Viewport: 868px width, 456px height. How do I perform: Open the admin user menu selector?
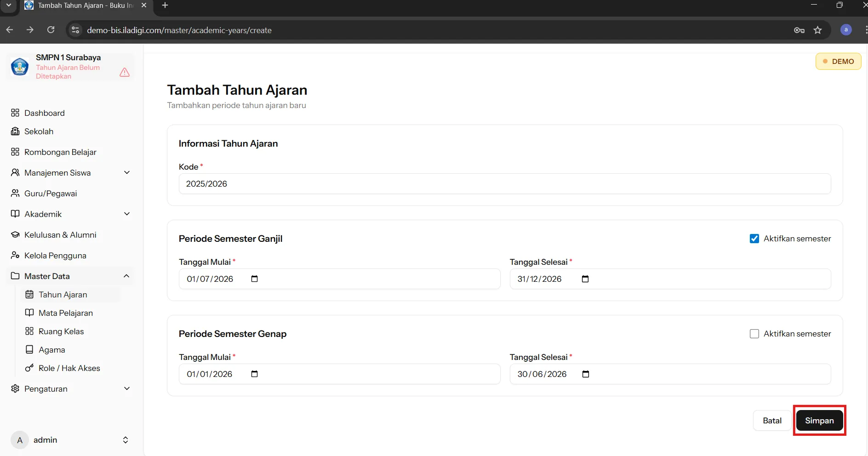tap(126, 440)
